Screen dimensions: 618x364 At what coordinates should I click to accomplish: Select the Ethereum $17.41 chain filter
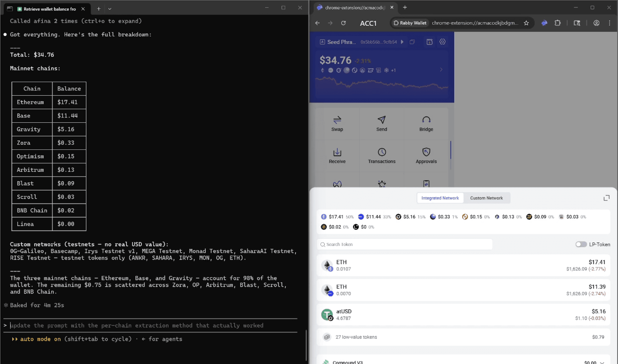pos(337,217)
